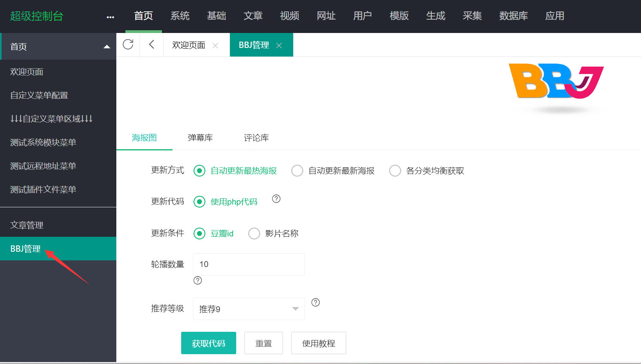641x364 pixels.
Task: Click help icon below 轮播数量 field
Action: [x=198, y=280]
